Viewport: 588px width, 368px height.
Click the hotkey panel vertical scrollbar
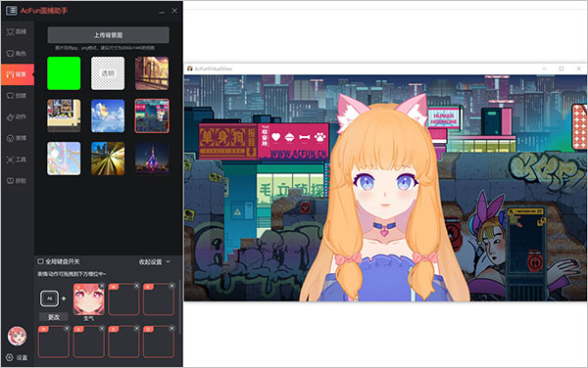180,307
